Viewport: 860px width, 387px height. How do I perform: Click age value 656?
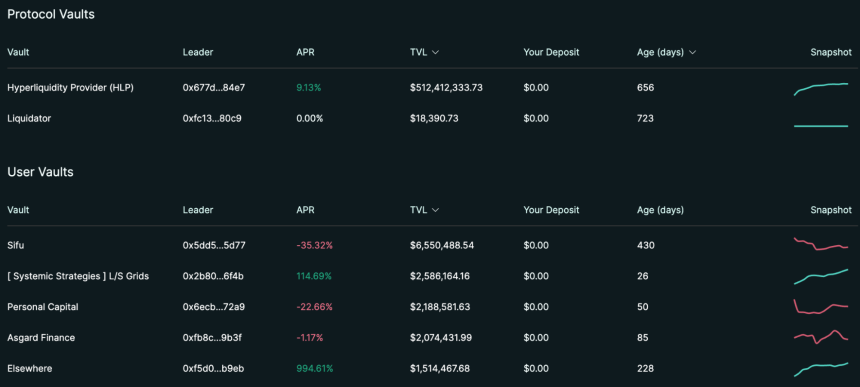[x=646, y=88]
